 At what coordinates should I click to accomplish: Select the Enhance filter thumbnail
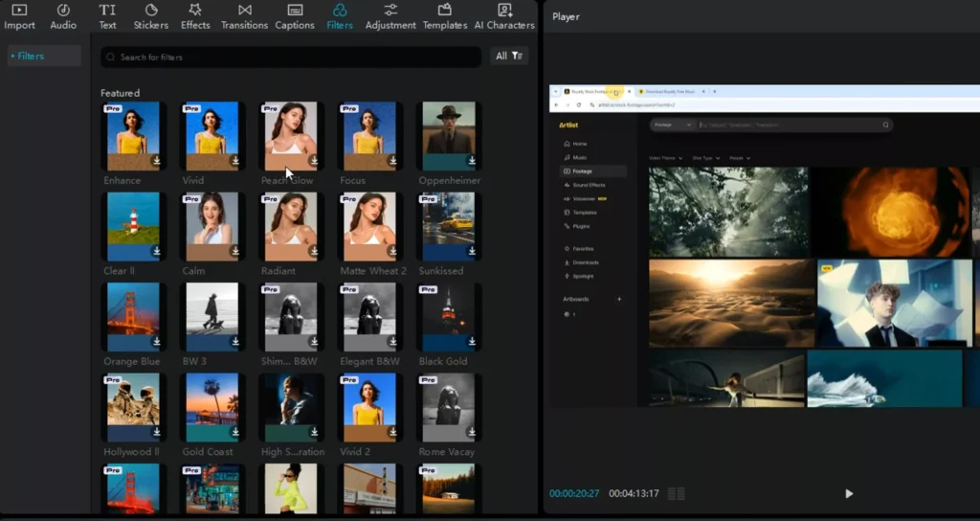tap(133, 136)
